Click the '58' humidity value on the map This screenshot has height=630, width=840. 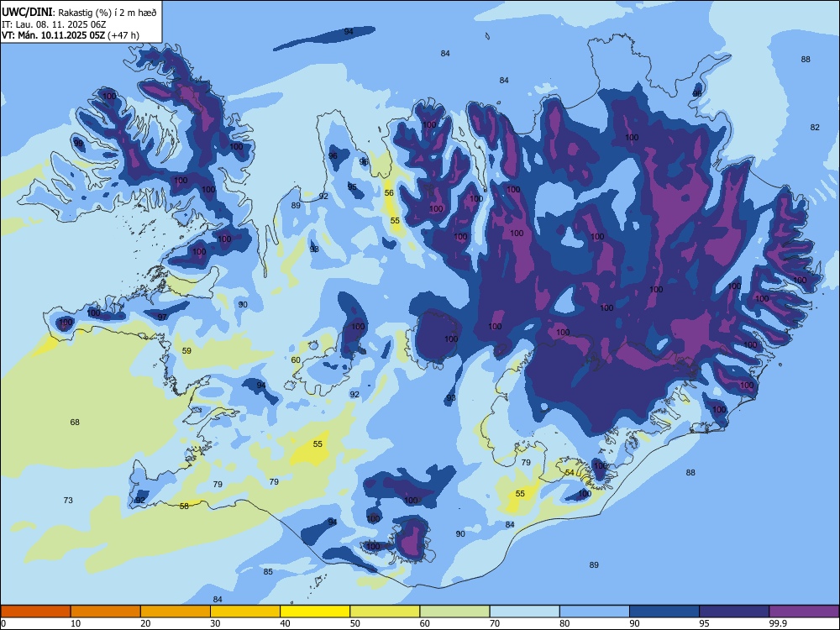pyautogui.click(x=184, y=507)
